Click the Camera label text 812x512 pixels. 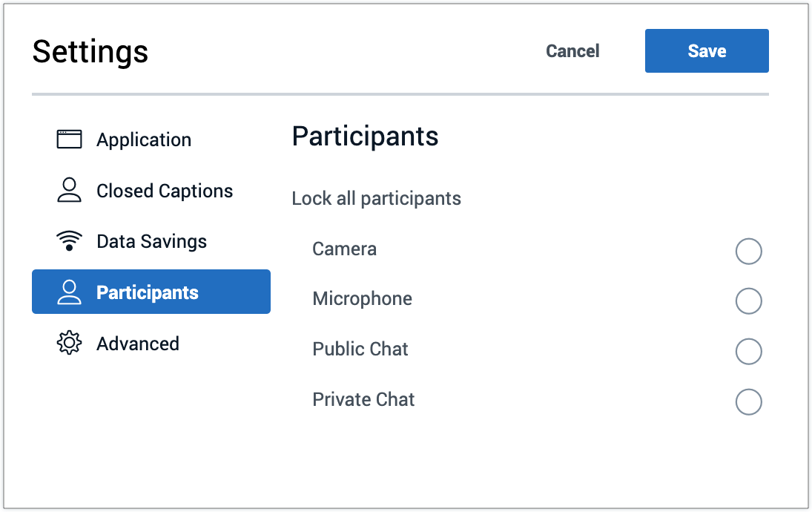tap(345, 249)
